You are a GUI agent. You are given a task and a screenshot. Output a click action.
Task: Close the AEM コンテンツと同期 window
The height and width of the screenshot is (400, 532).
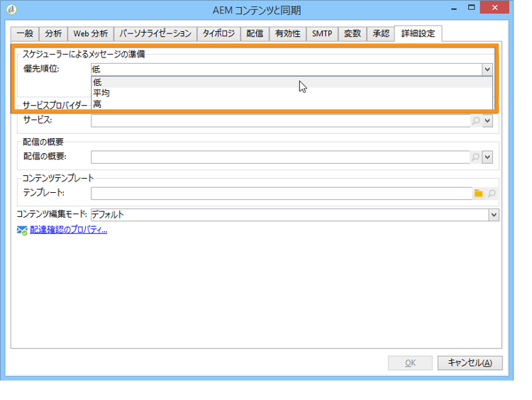coord(494,8)
